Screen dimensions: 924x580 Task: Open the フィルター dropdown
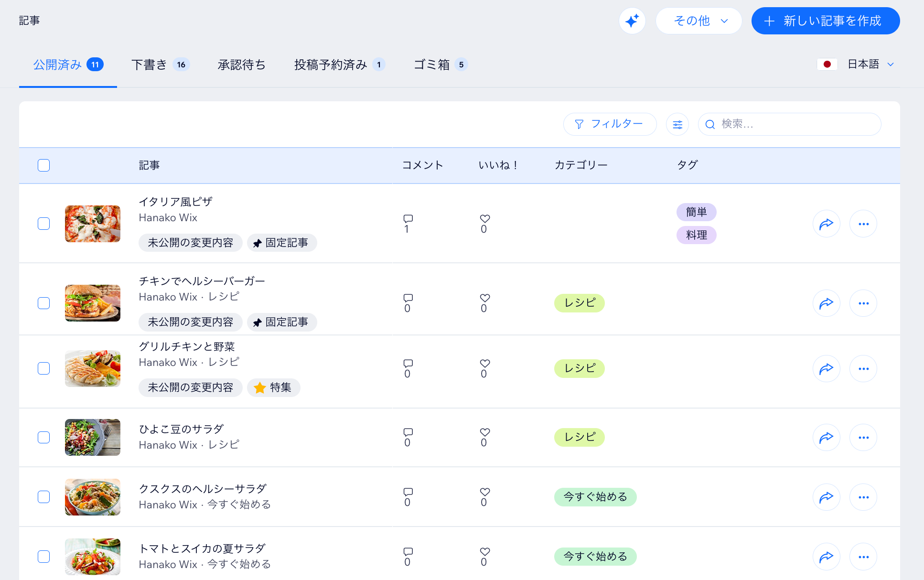(x=610, y=124)
